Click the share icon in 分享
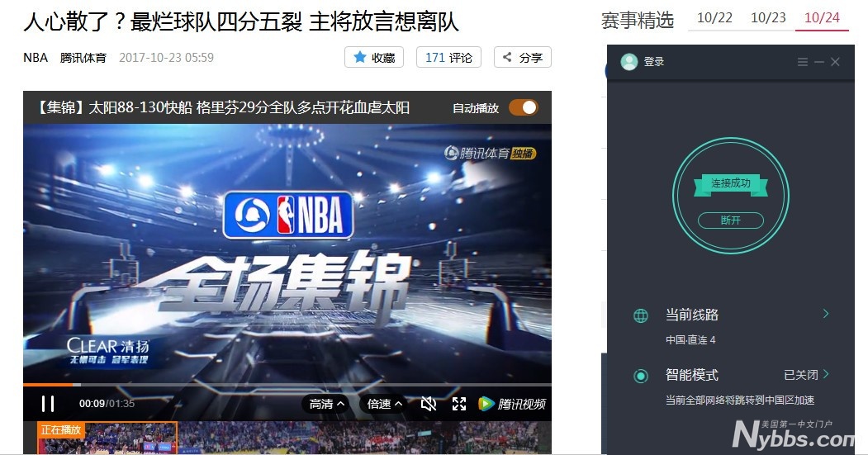The width and height of the screenshot is (868, 455). pyautogui.click(x=507, y=56)
